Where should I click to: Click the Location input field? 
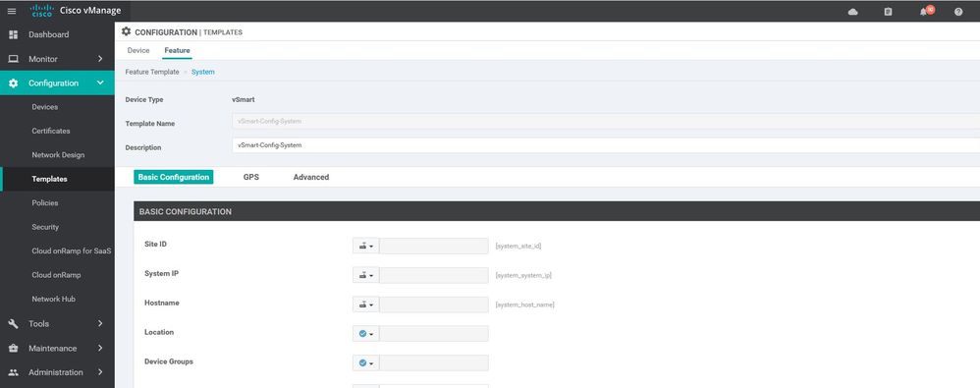pos(434,334)
